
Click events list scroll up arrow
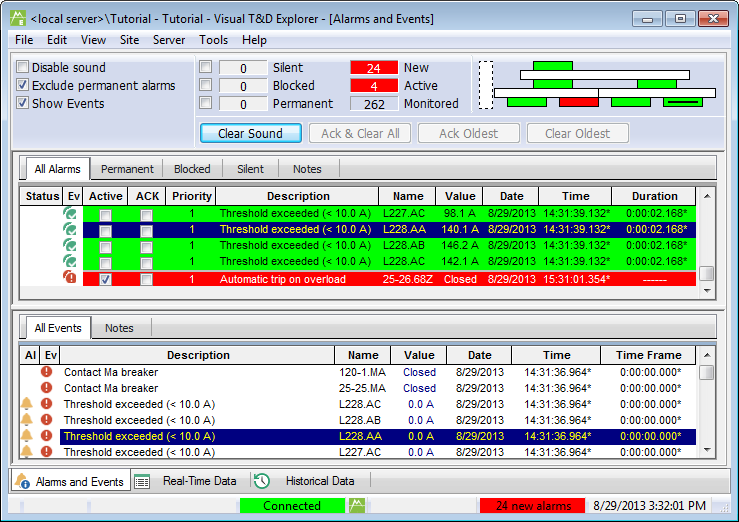click(x=707, y=355)
